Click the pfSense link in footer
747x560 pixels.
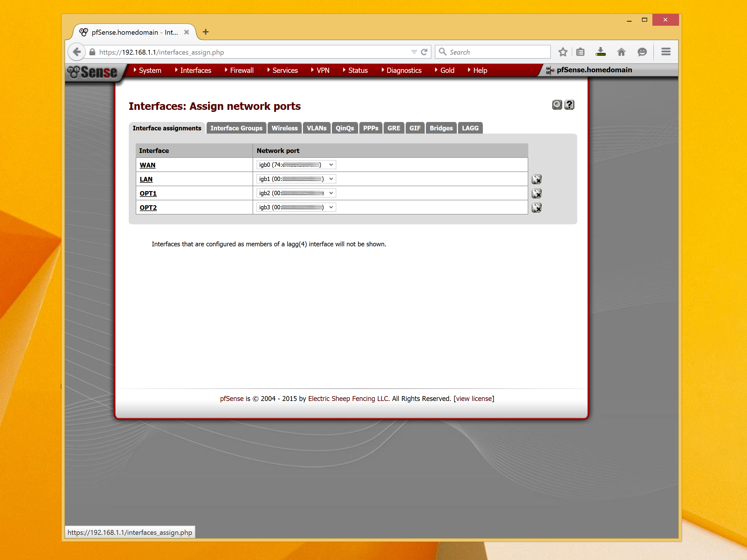click(x=232, y=399)
